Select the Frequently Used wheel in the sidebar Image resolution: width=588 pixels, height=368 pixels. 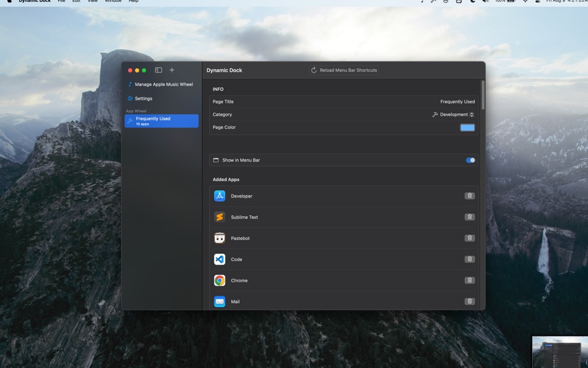tap(161, 120)
